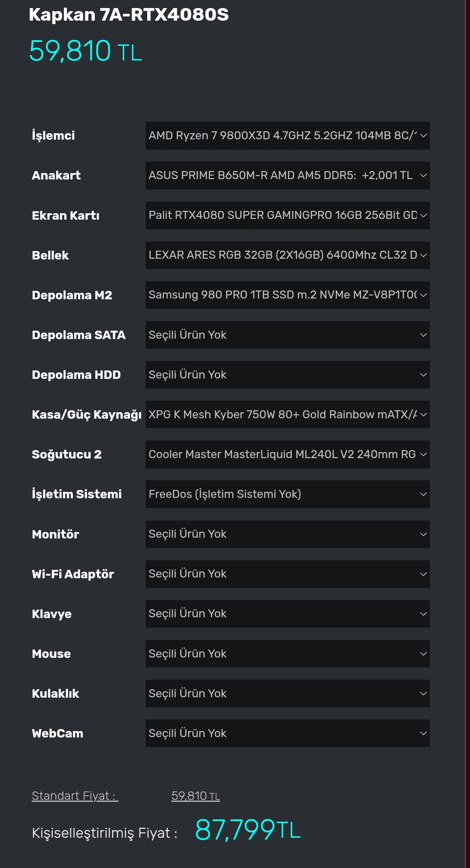Viewport: 470px width, 868px height.
Task: Open the Kasa/Güç Kaynağı case dropdown
Action: 287,414
